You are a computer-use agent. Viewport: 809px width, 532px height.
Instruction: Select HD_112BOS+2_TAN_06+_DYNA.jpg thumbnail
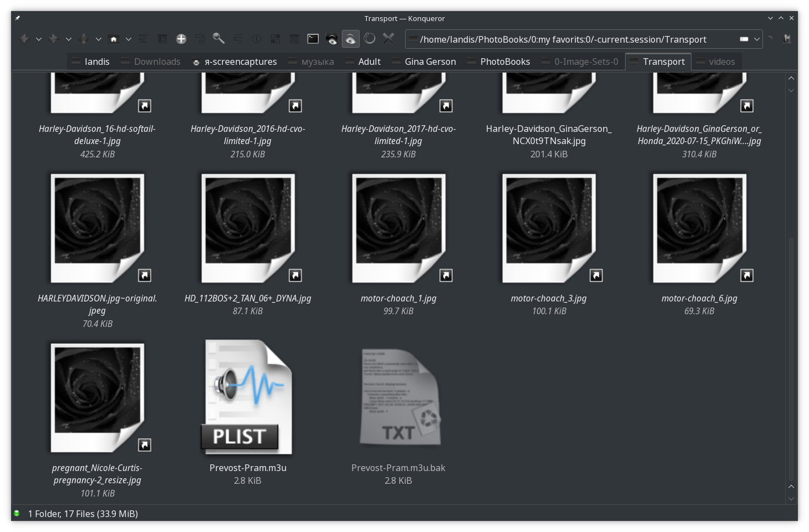point(248,228)
